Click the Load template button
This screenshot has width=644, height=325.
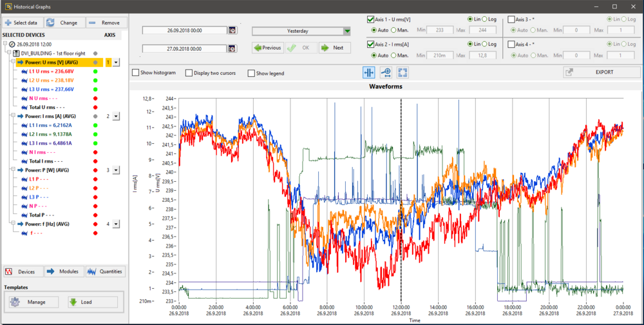pos(92,302)
